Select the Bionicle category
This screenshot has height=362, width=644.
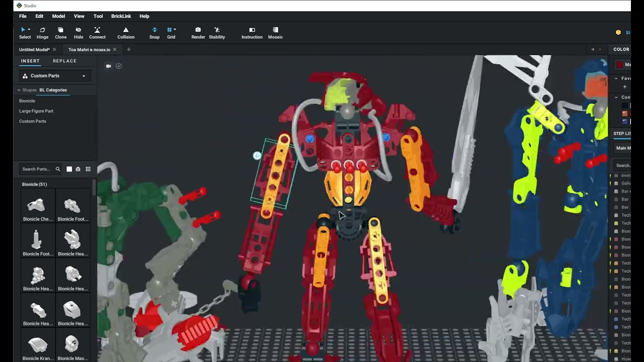point(27,101)
